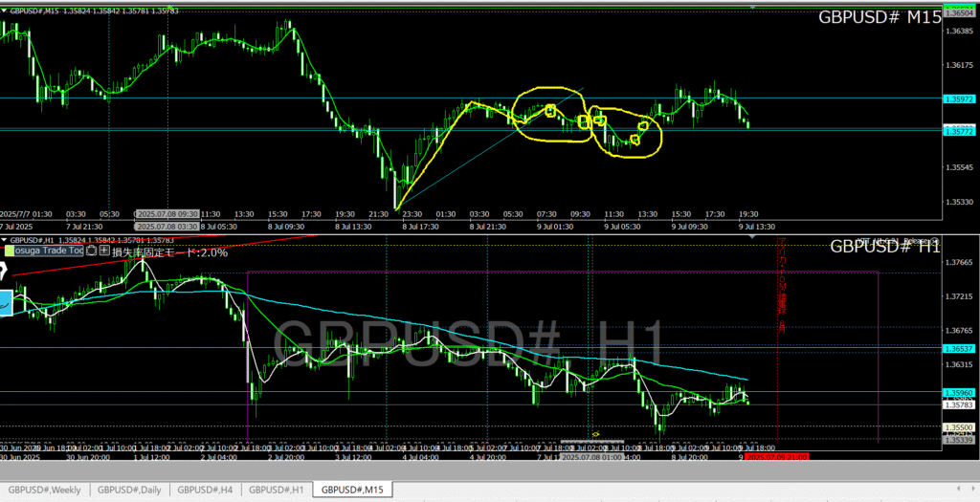This screenshot has width=980, height=502.
Task: Click the active GBPUSD#,M15 tab
Action: (x=353, y=490)
